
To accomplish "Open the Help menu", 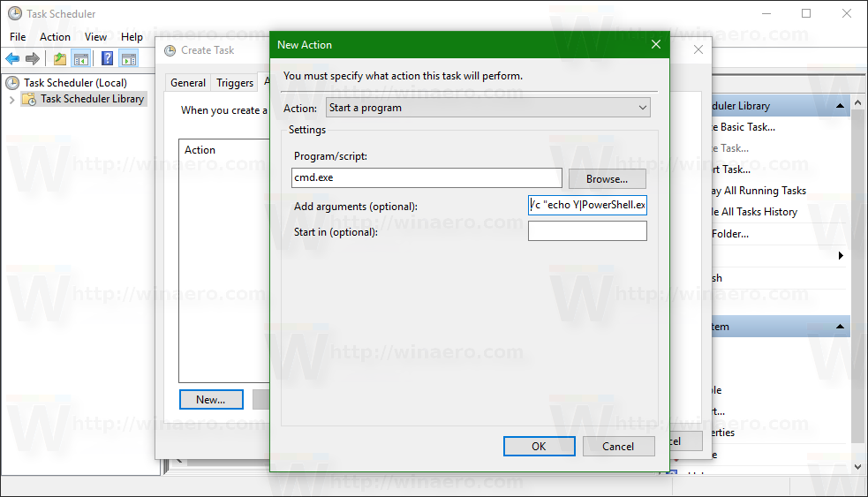I will click(x=132, y=37).
